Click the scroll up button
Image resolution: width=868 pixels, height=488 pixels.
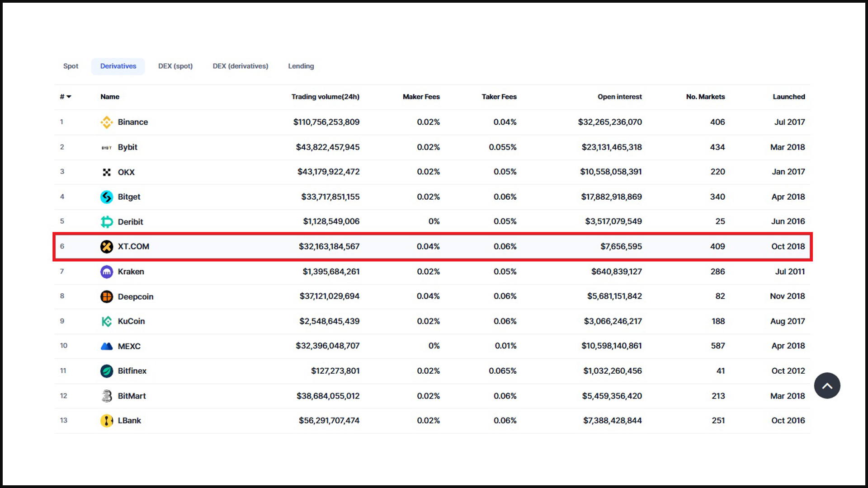(x=827, y=386)
